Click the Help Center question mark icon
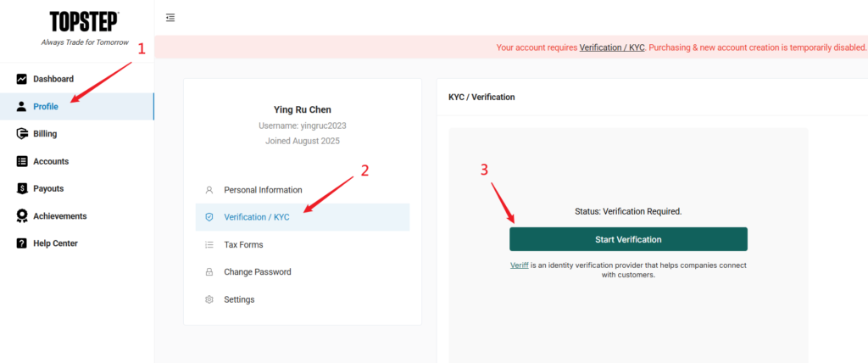Viewport: 868px width, 363px height. point(22,243)
